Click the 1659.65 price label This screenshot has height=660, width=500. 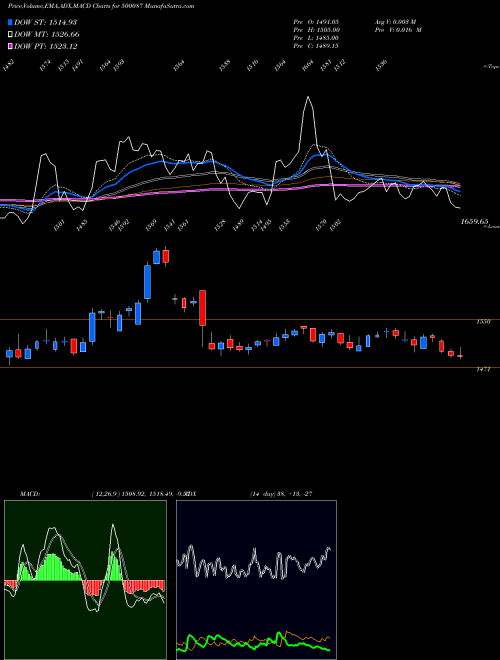474,221
